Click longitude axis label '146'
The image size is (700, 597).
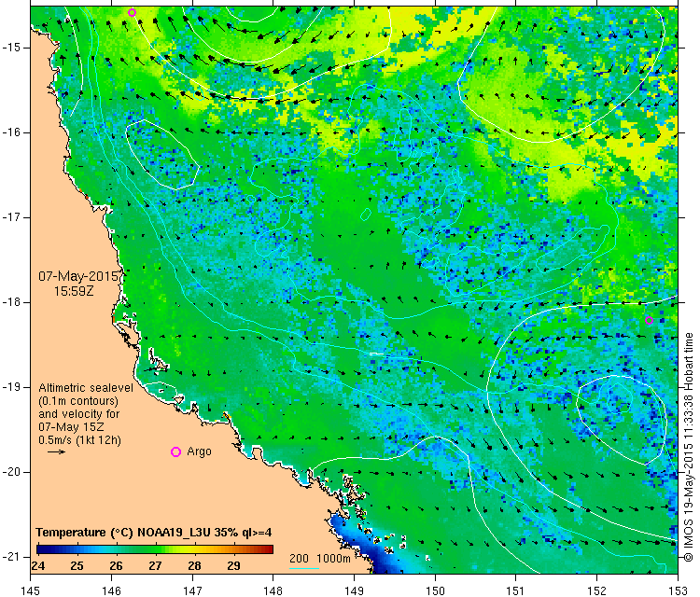111,590
